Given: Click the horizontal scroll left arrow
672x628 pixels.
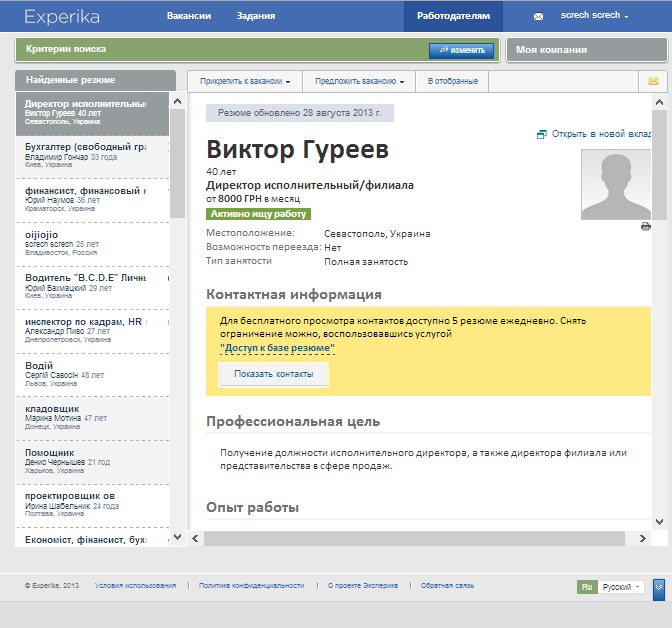Looking at the screenshot, I should click(195, 538).
